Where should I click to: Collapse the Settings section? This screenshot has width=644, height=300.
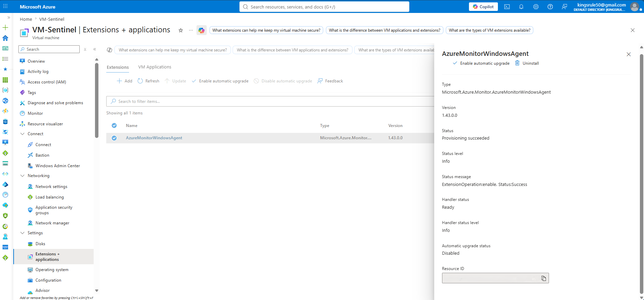pyautogui.click(x=22, y=233)
